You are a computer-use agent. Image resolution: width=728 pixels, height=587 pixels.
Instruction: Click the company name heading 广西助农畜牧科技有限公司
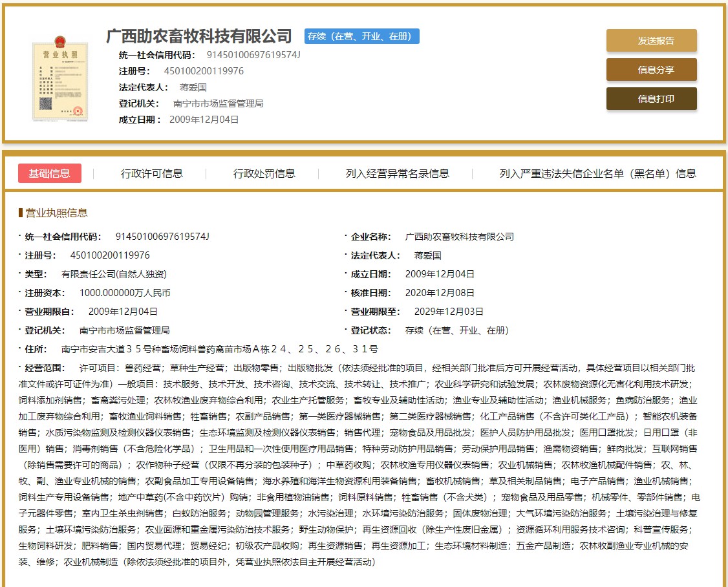click(199, 36)
